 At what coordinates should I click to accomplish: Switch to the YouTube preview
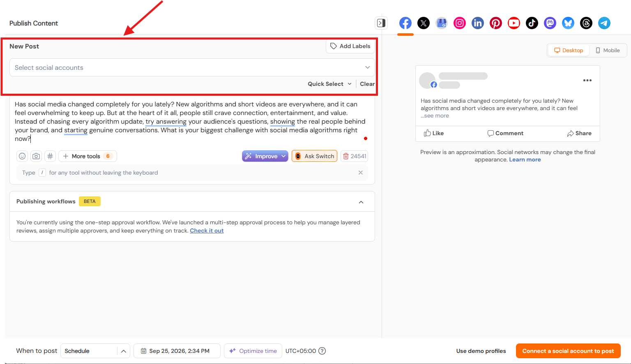coord(514,23)
